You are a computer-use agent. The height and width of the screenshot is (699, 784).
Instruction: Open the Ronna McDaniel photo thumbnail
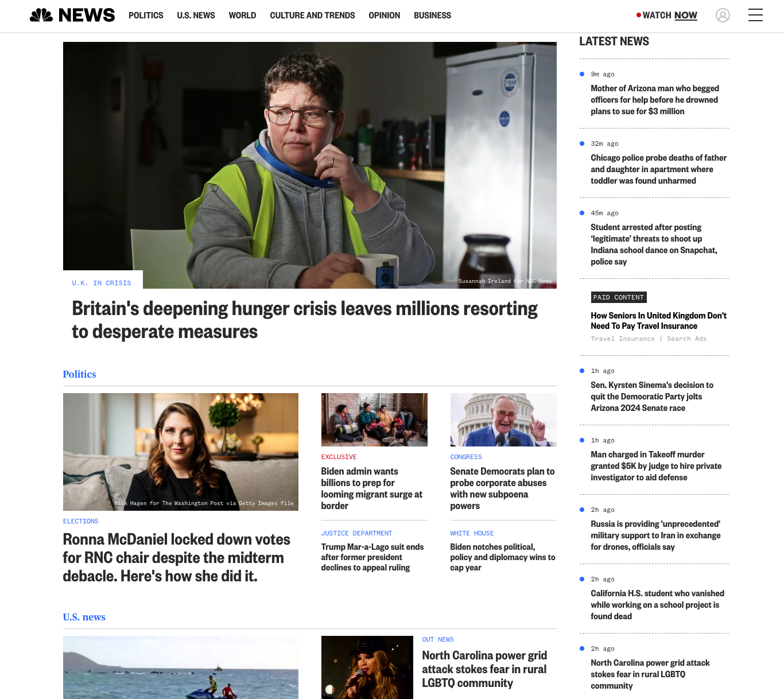[181, 452]
